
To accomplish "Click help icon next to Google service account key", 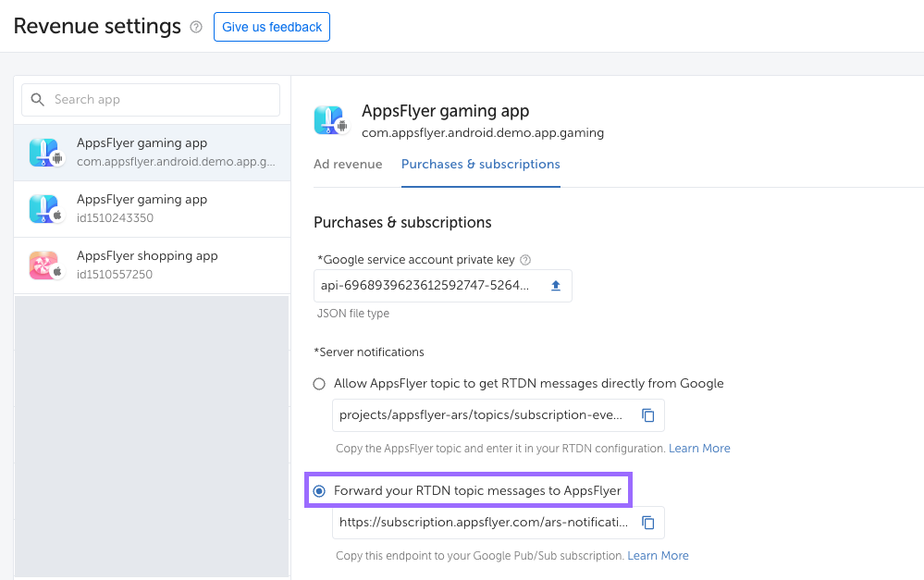I will pyautogui.click(x=525, y=260).
